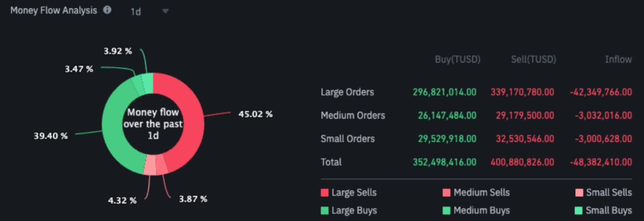Click the Medium Buys legend swatch
The image size is (644, 221).
[446, 210]
